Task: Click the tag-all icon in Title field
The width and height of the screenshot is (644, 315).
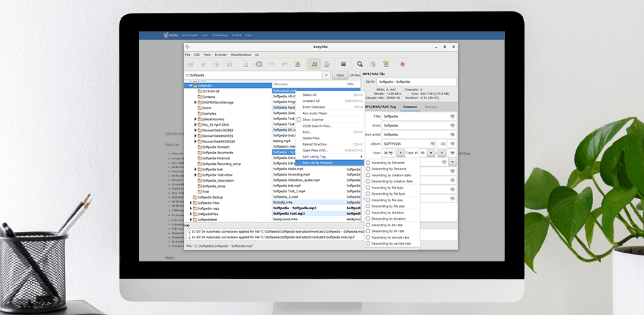Action: pyautogui.click(x=452, y=117)
